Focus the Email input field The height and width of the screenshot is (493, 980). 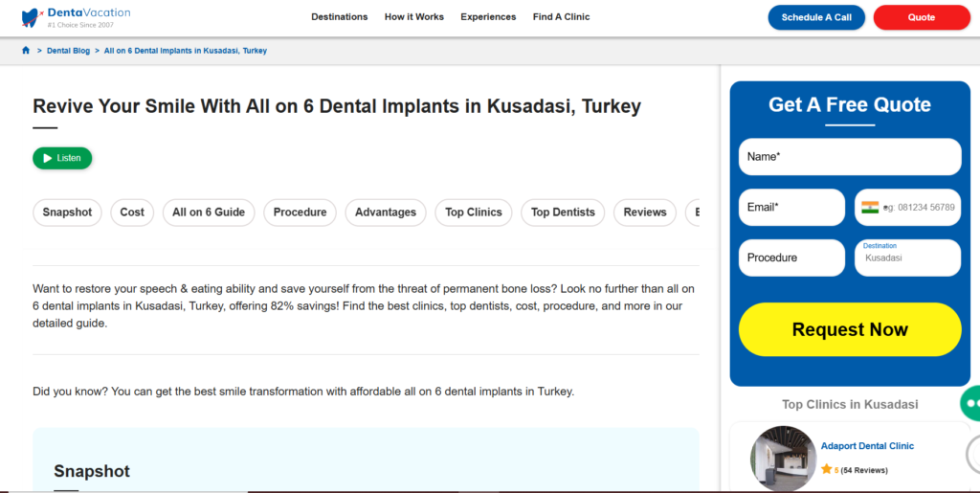(x=791, y=207)
